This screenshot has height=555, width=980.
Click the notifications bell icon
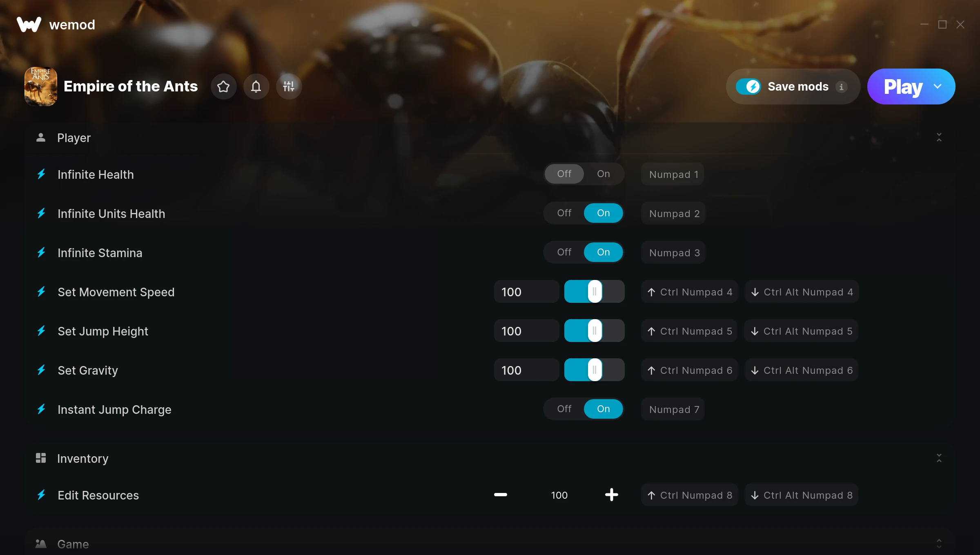pyautogui.click(x=256, y=86)
